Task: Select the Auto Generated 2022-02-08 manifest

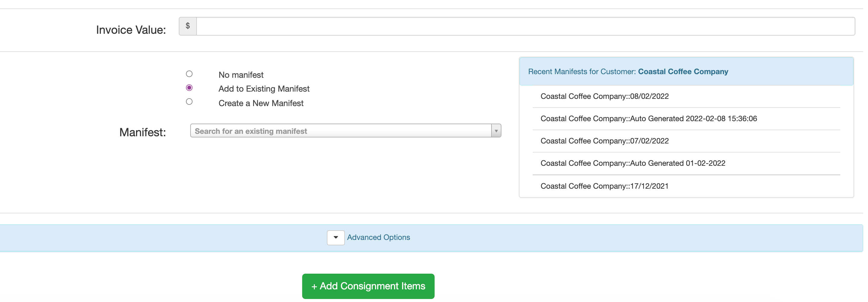Action: 649,118
